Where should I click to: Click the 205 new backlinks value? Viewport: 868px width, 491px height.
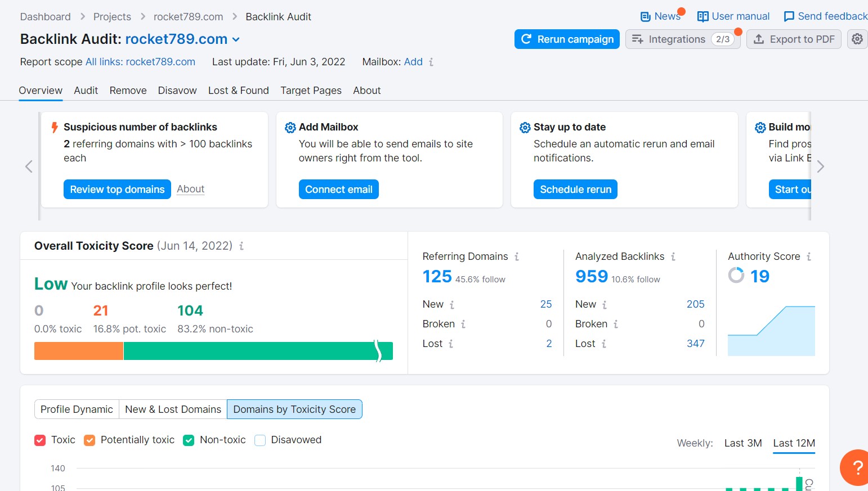(x=696, y=304)
